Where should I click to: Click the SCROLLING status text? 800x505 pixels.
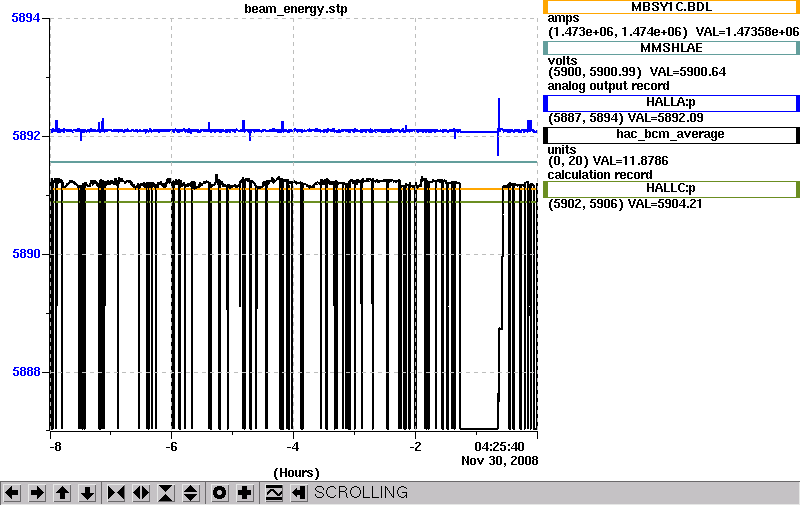point(361,493)
